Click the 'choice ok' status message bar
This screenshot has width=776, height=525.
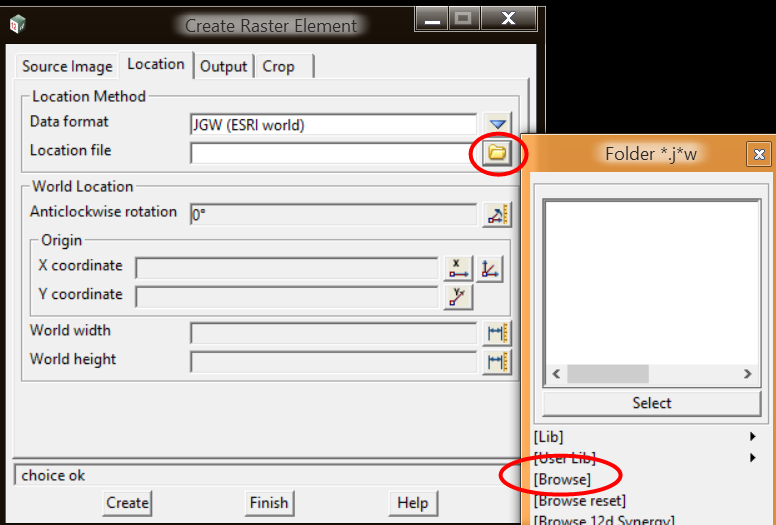265,476
